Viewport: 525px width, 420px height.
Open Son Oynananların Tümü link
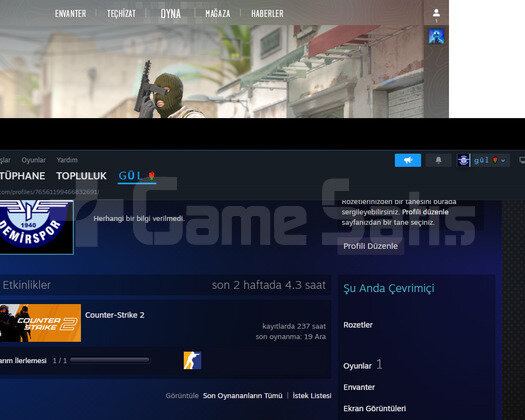pyautogui.click(x=242, y=396)
